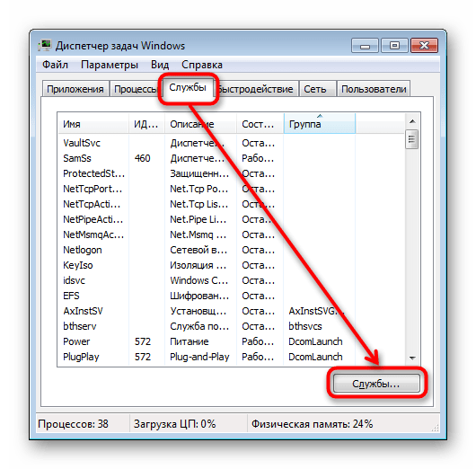Open the Вид menu
The width and height of the screenshot is (476, 469).
[160, 65]
